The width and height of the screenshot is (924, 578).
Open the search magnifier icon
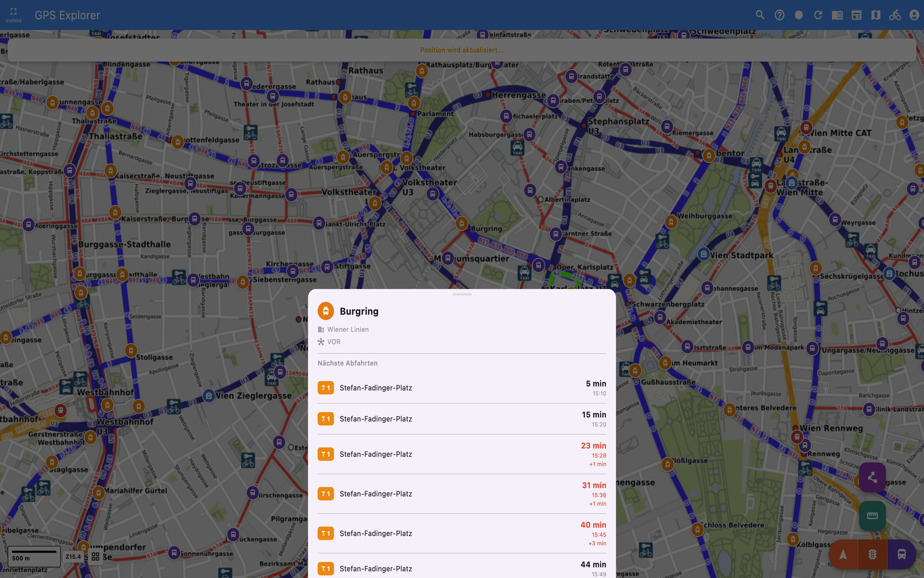[760, 15]
